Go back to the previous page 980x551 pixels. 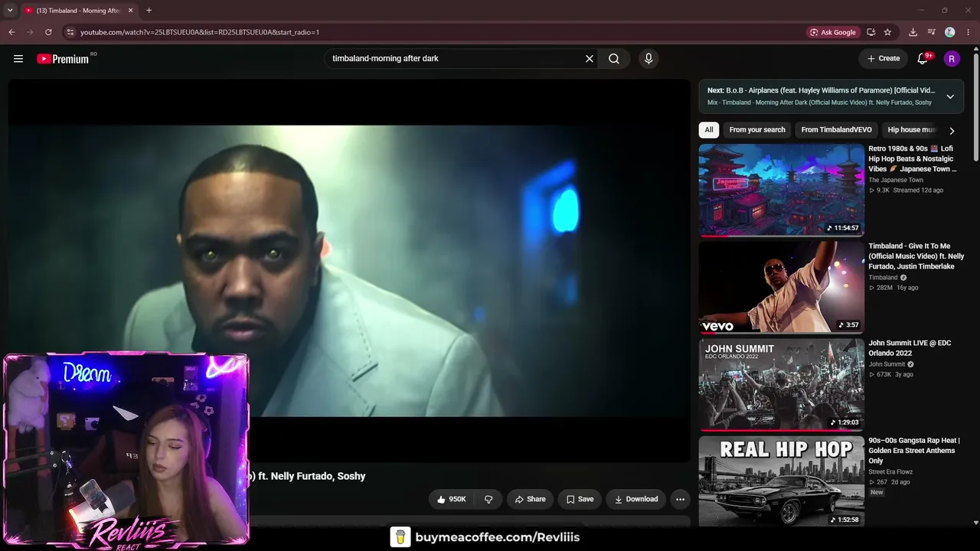click(x=11, y=32)
